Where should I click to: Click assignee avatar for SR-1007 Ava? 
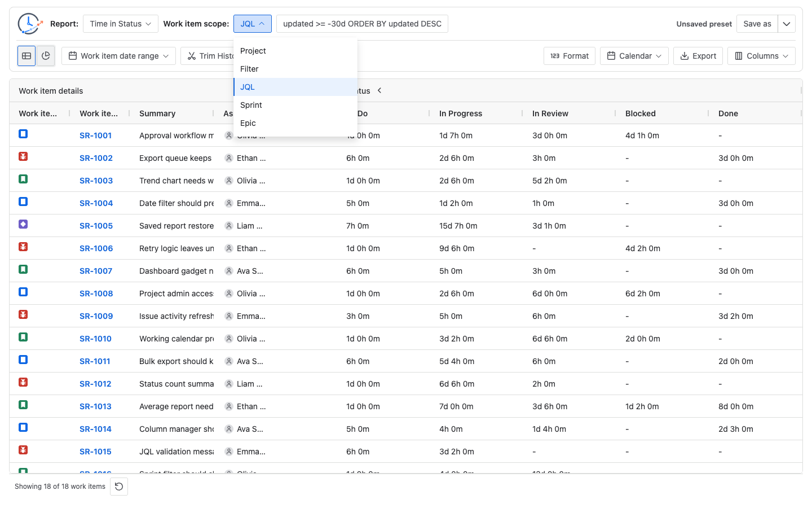229,271
